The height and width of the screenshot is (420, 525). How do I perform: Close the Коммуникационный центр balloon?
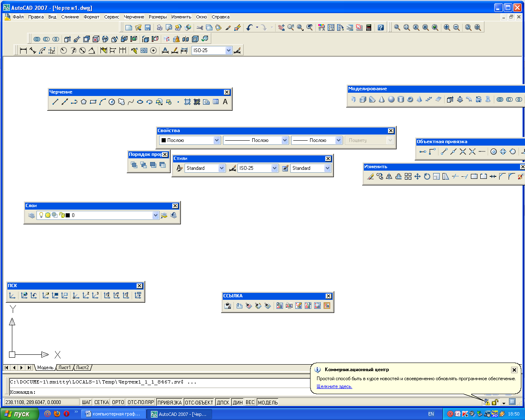click(514, 370)
